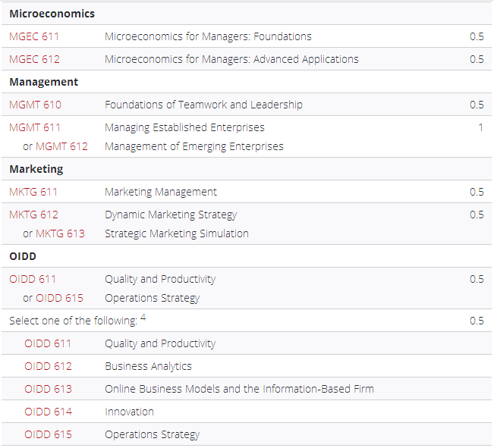
Task: Click OIDD 611 in the select-one list
Action: [48, 343]
